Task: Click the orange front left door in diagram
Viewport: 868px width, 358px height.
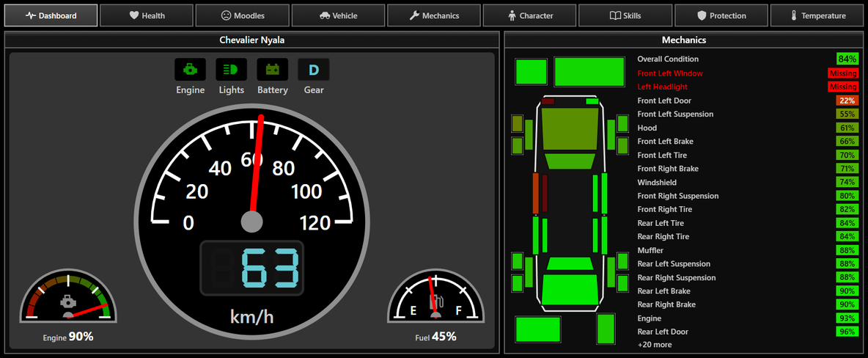Action: point(535,194)
